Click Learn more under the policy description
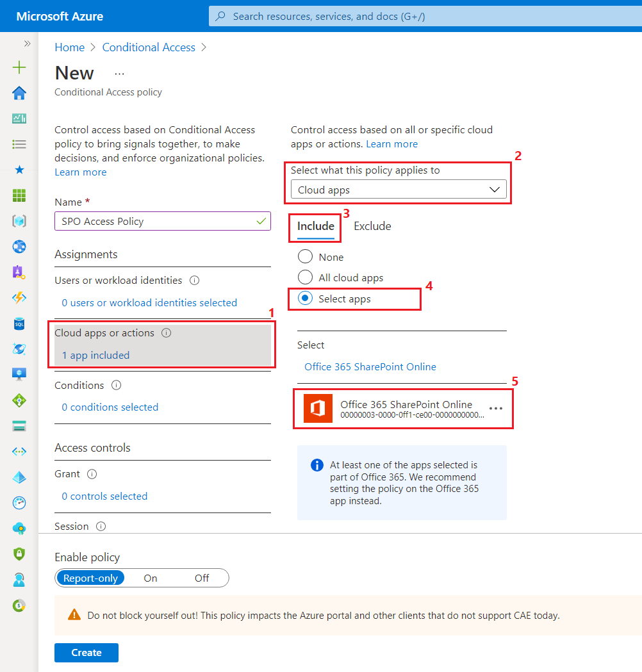The height and width of the screenshot is (672, 642). [81, 172]
